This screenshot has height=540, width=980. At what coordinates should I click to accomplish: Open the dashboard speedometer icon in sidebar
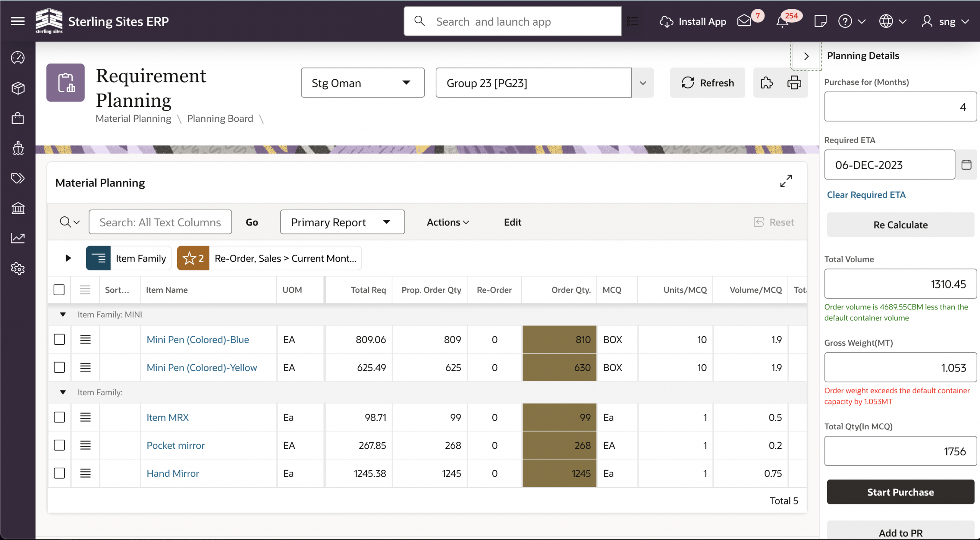(x=18, y=58)
